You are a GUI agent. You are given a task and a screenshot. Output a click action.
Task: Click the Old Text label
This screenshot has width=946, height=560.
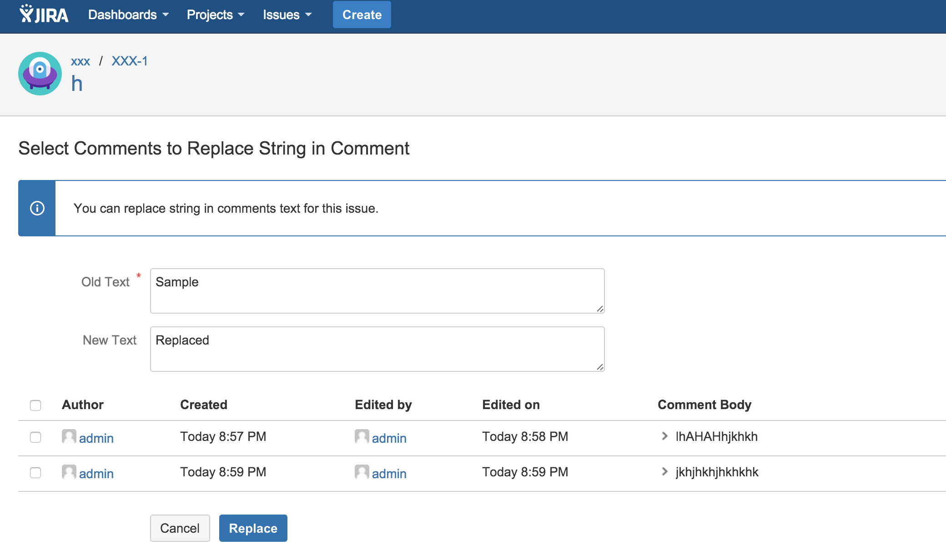(x=106, y=282)
